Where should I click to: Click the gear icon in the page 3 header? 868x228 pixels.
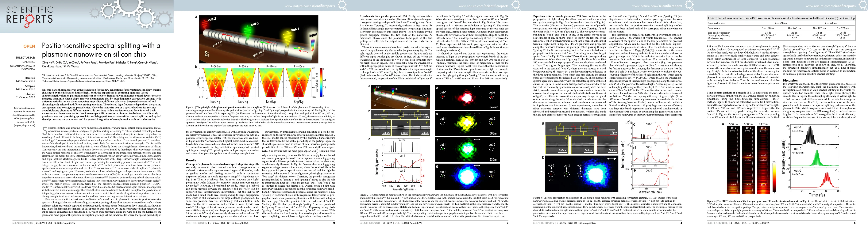pos(515,5)
